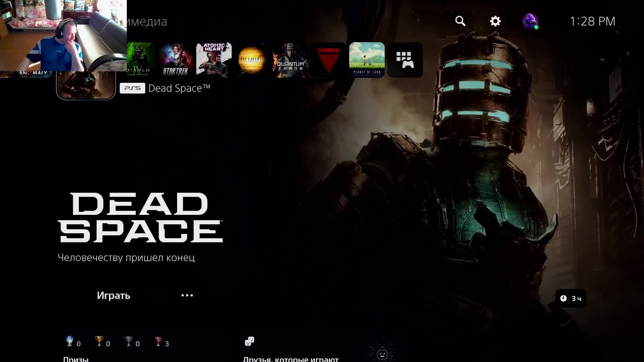Switch to the Мультимедиа tab
The width and height of the screenshot is (644, 362).
147,21
